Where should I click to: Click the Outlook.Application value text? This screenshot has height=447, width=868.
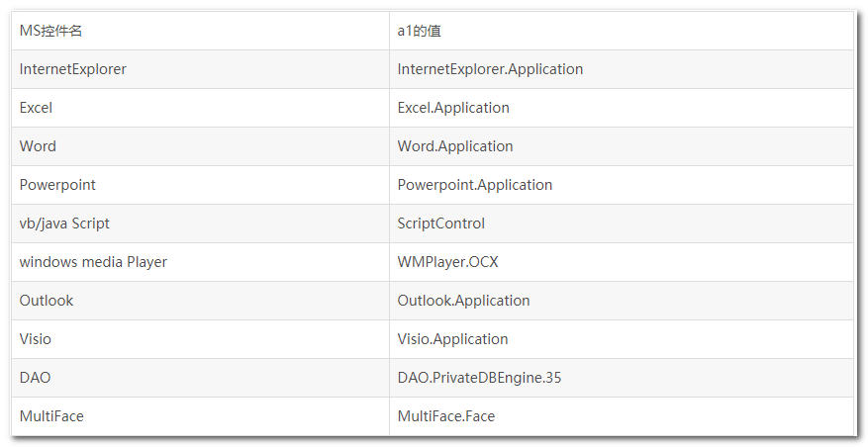[464, 301]
